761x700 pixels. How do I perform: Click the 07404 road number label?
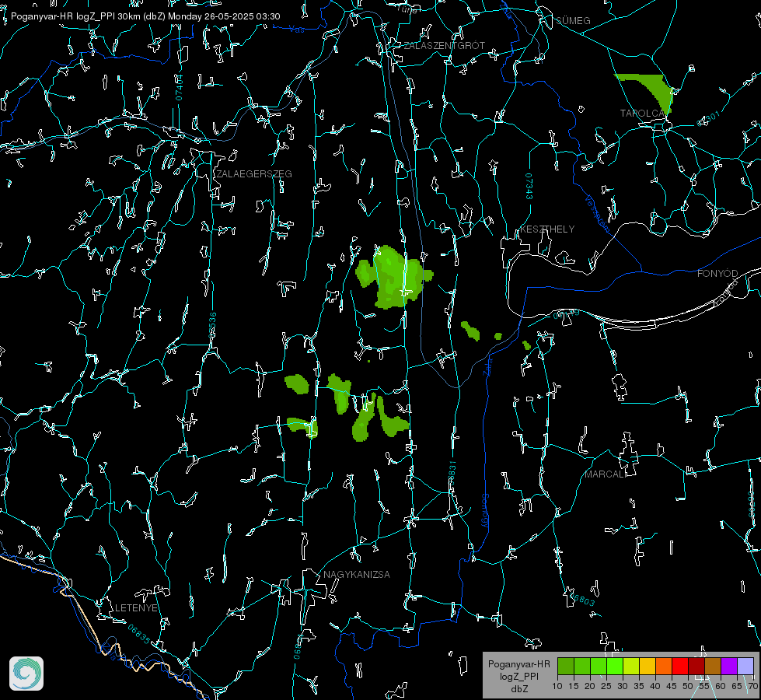(179, 88)
